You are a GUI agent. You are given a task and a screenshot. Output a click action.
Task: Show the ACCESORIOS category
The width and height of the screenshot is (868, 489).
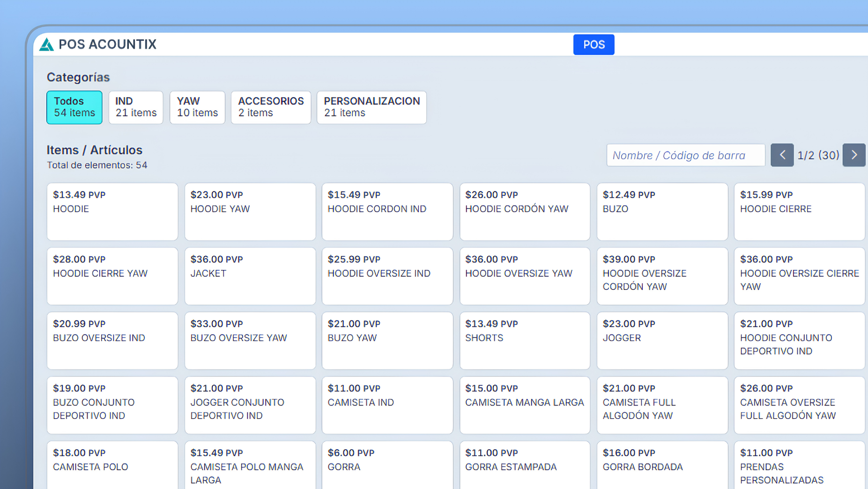271,107
